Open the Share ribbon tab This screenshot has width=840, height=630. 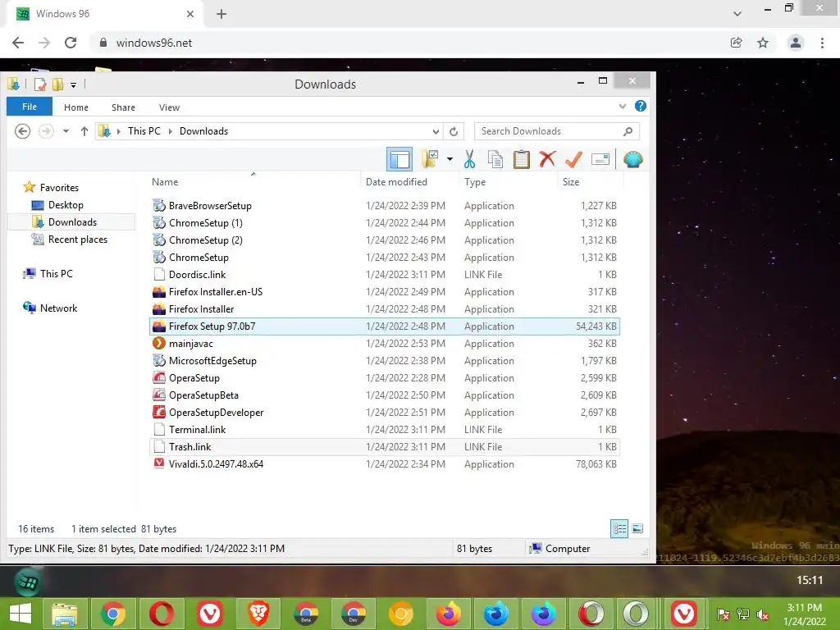tap(123, 107)
